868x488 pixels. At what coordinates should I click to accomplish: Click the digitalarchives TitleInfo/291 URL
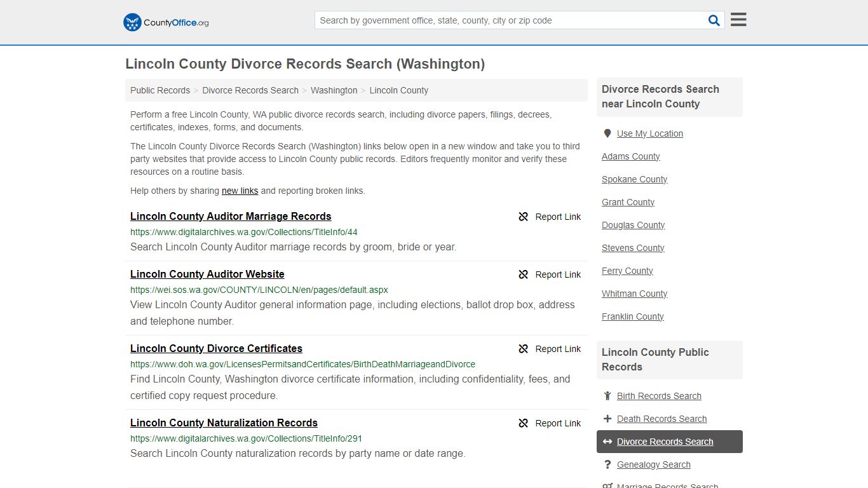pyautogui.click(x=246, y=438)
